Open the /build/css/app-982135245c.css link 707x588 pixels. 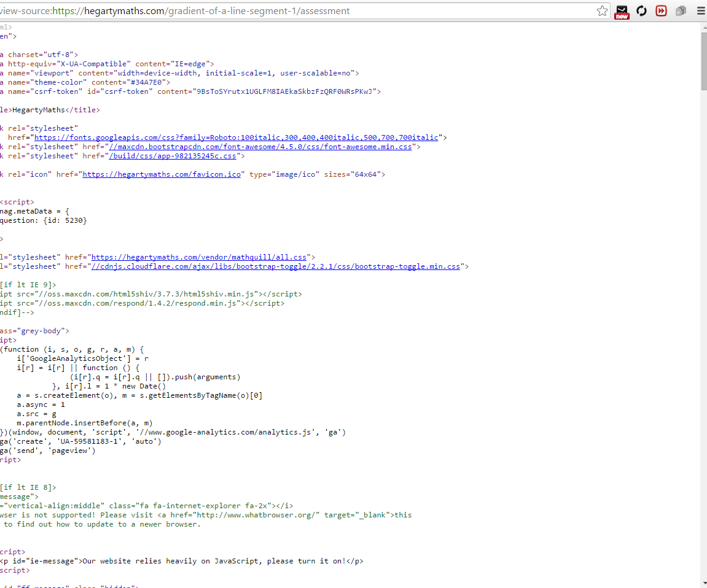coord(173,156)
